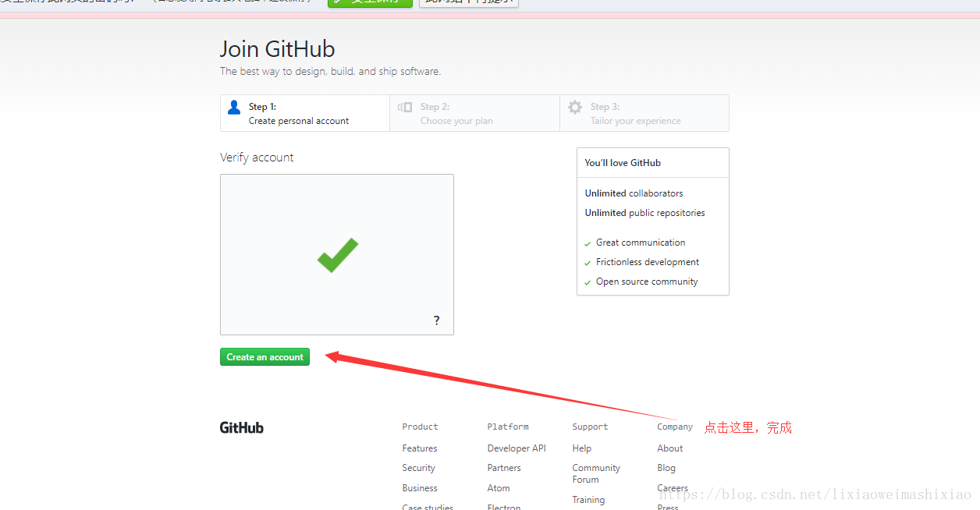Open the Help link under Support
Viewport: 980px width, 510px height.
pyautogui.click(x=582, y=448)
